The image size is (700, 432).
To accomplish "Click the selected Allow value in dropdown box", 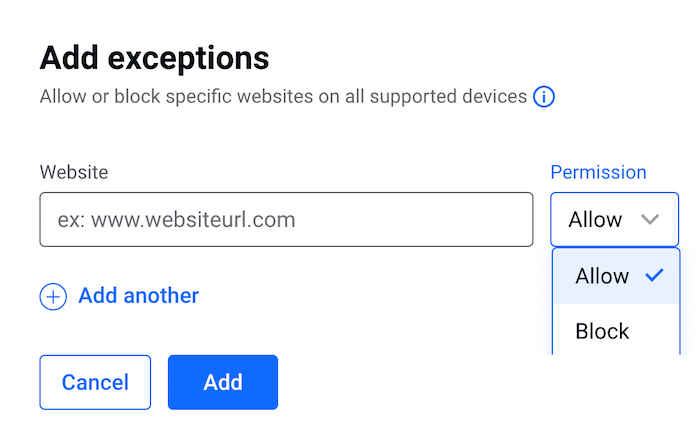I will (x=595, y=220).
